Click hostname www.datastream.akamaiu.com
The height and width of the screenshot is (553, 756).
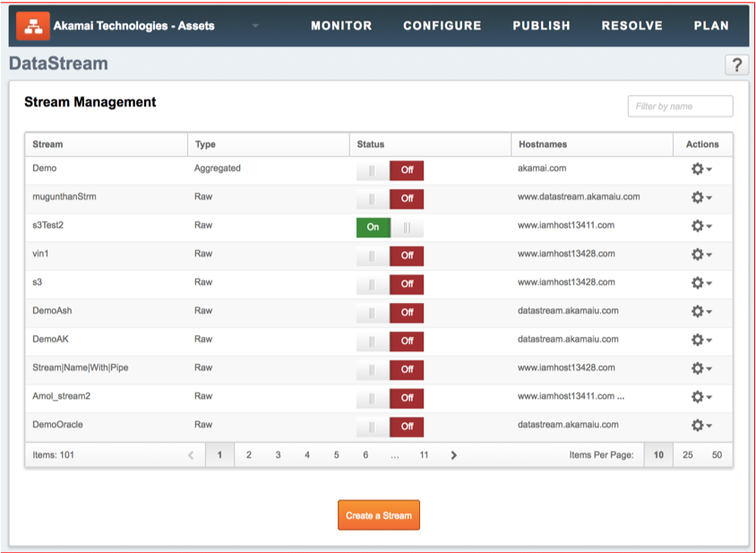point(579,197)
